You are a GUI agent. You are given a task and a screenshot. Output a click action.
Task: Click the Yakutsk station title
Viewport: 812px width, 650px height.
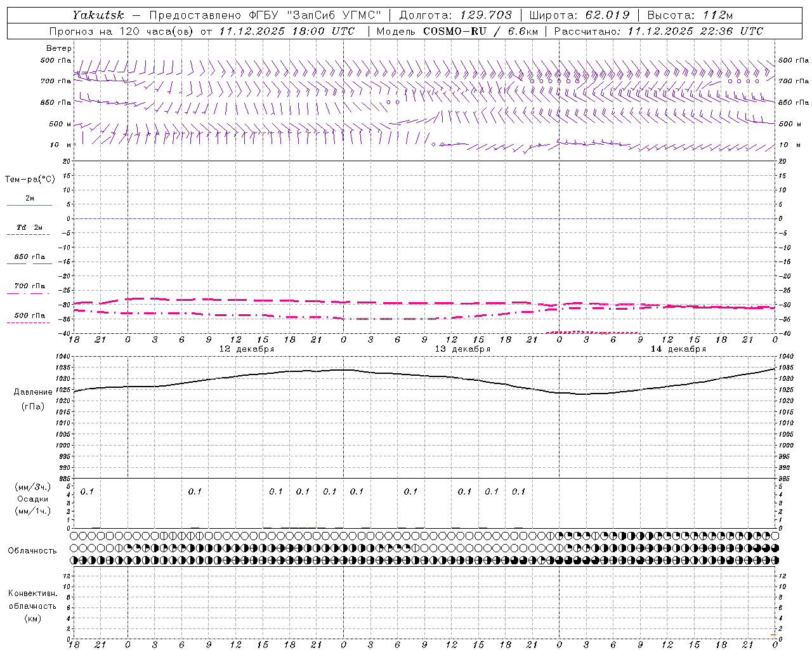(98, 15)
